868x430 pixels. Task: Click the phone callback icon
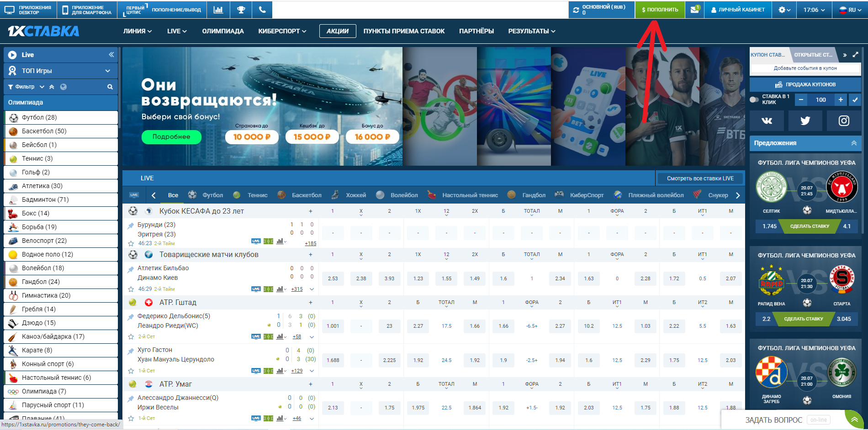pos(262,10)
